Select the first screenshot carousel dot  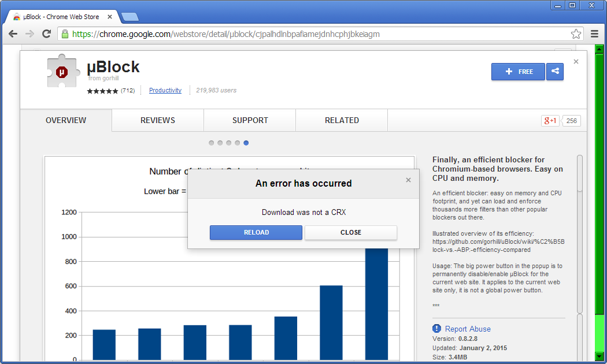click(x=212, y=143)
